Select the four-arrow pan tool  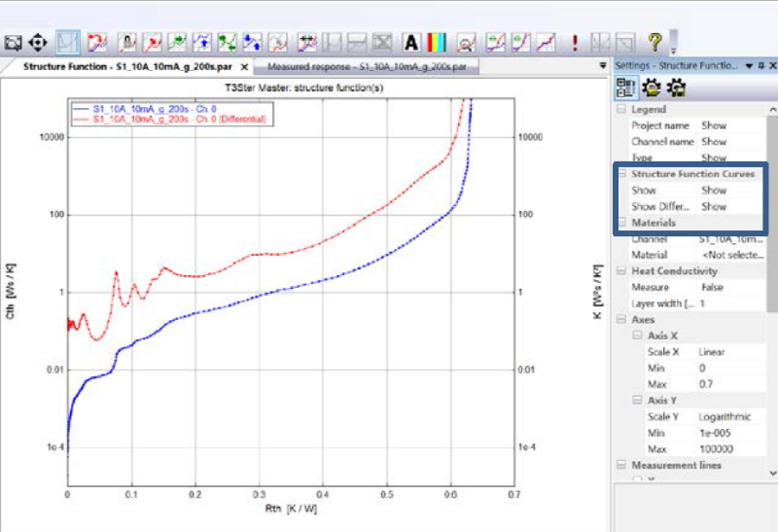[x=38, y=43]
